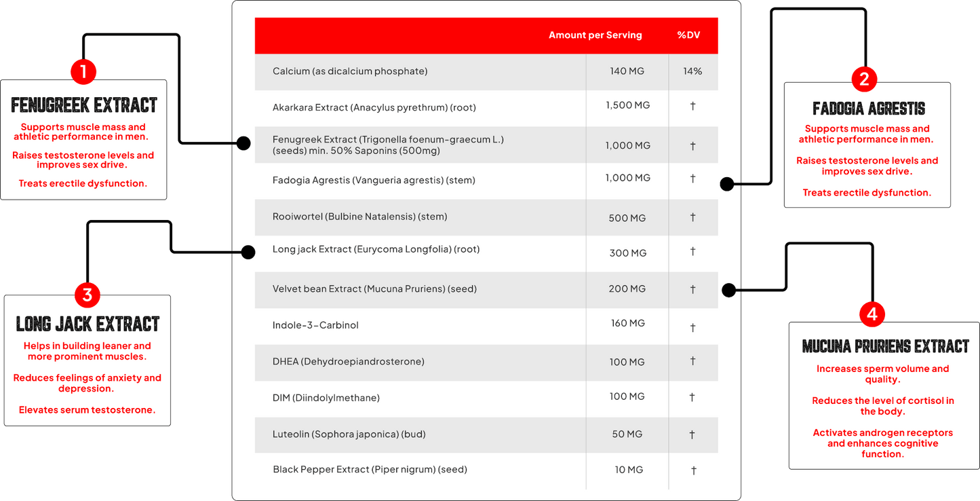Screen dimensions: 980x501
Task: Click the %DV column header
Action: pos(688,35)
